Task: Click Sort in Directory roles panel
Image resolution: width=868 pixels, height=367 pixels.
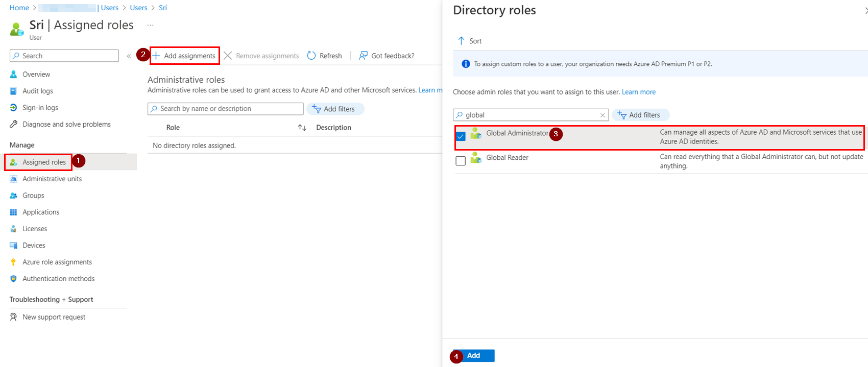Action: coord(470,41)
